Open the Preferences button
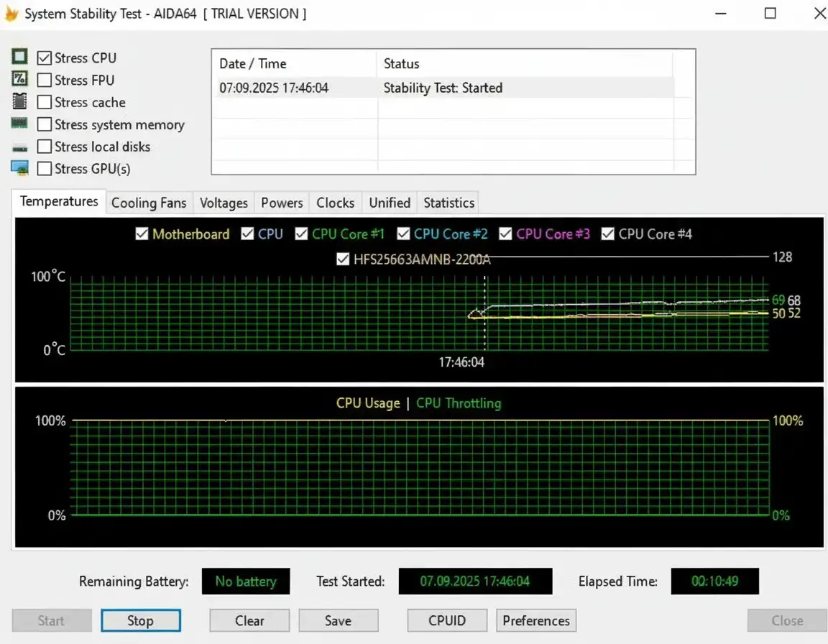Viewport: 828px width, 644px height. pyautogui.click(x=536, y=620)
